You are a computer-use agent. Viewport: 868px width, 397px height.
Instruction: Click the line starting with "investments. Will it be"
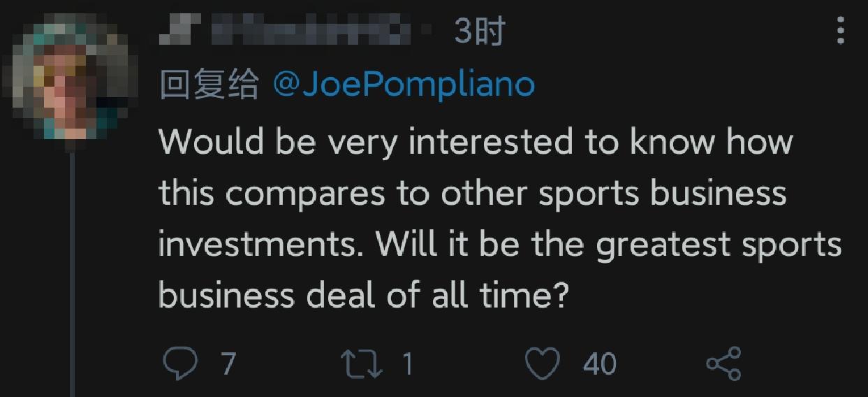[499, 245]
